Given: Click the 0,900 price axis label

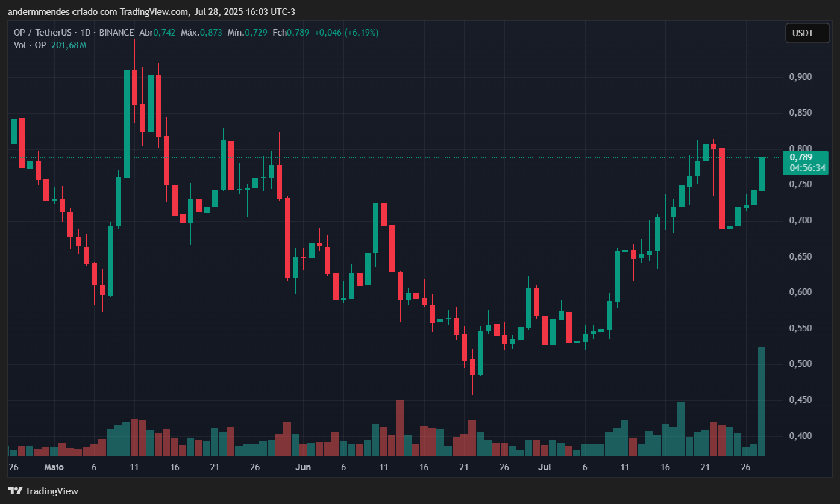Looking at the screenshot, I should point(800,77).
